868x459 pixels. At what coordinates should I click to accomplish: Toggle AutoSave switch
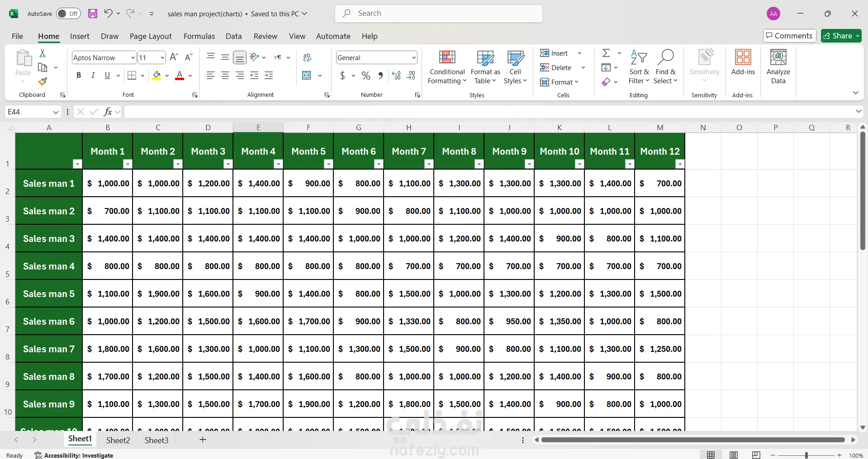[68, 14]
